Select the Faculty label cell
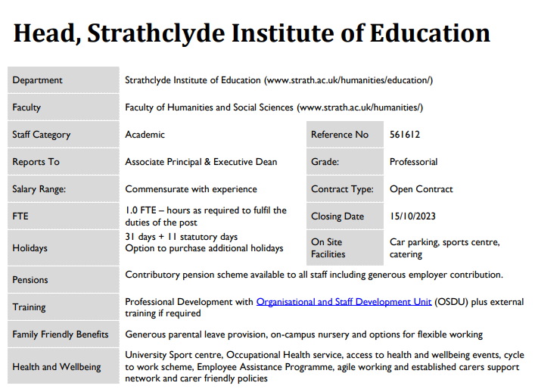535x392 pixels. [64, 107]
